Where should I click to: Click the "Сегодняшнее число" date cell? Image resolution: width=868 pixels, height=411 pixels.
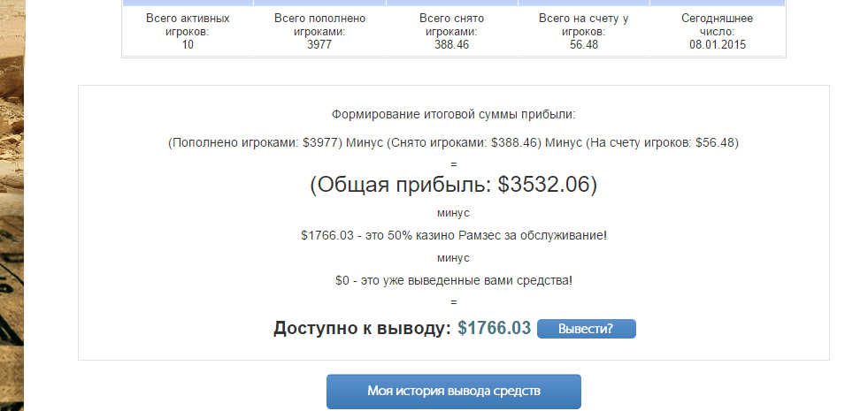[x=718, y=31]
